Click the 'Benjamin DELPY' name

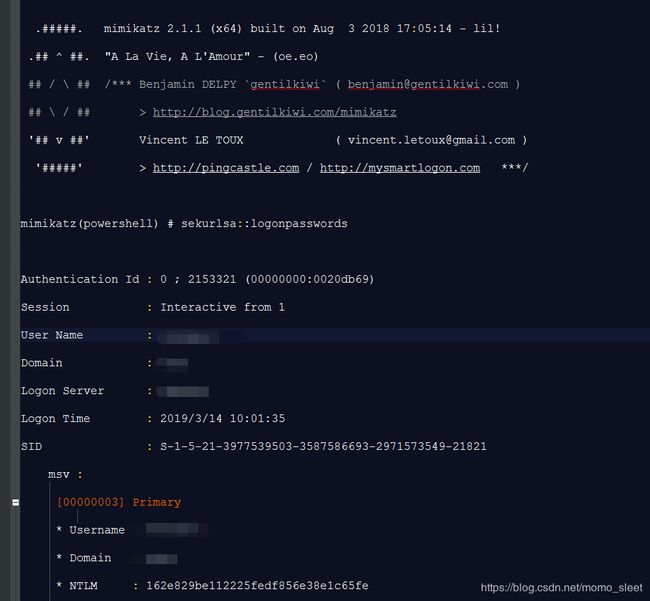click(x=187, y=85)
